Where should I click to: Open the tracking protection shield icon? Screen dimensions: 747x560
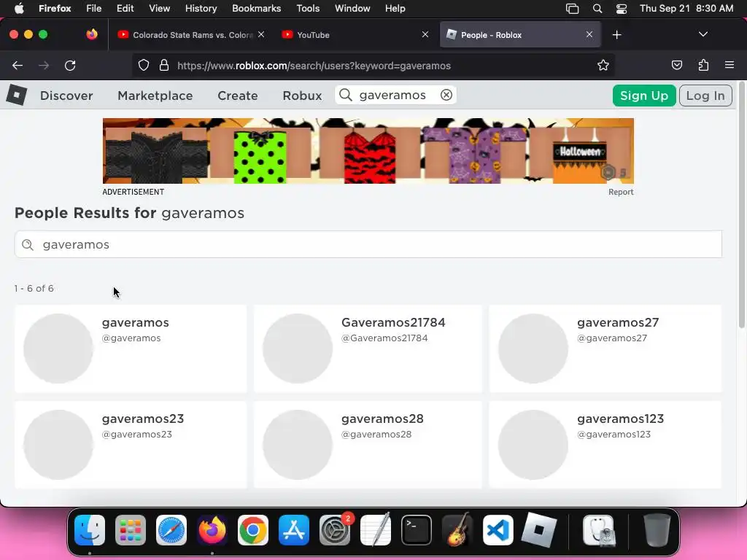(144, 65)
